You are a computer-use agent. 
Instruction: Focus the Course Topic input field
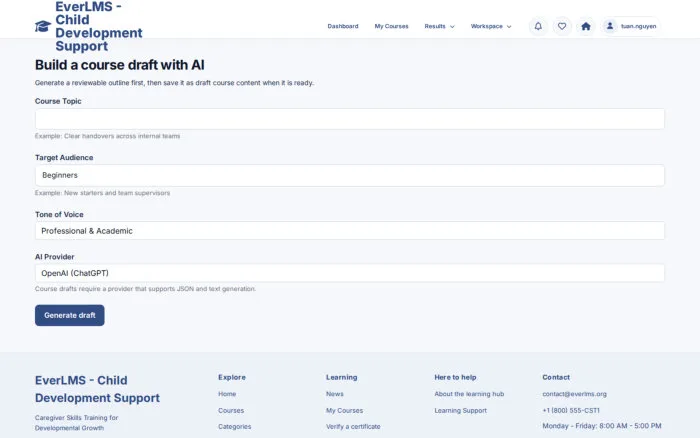pyautogui.click(x=350, y=119)
